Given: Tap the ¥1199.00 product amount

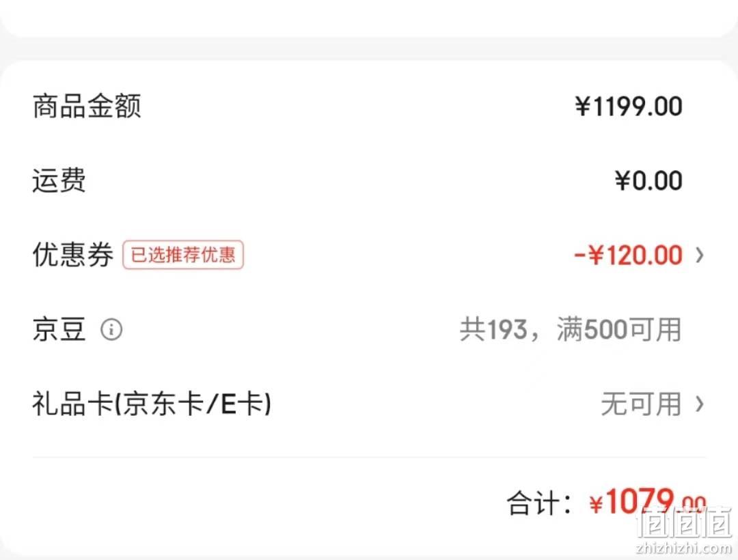Looking at the screenshot, I should 629,107.
